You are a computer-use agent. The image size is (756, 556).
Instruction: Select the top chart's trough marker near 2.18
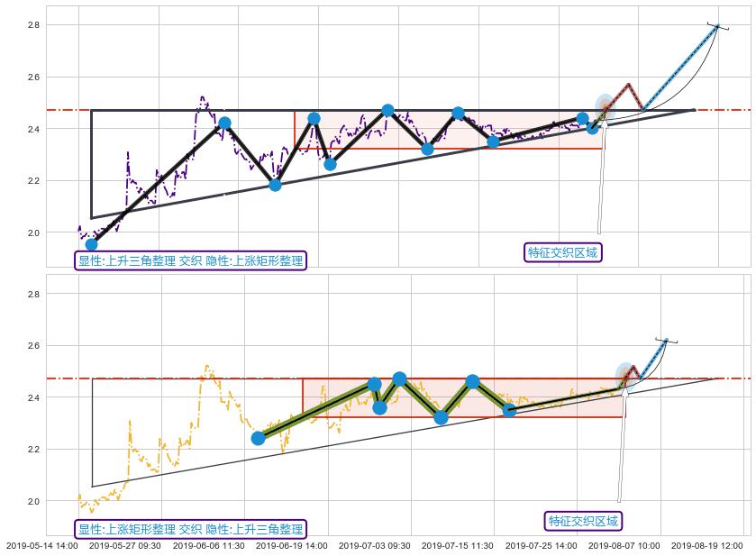pyautogui.click(x=275, y=185)
